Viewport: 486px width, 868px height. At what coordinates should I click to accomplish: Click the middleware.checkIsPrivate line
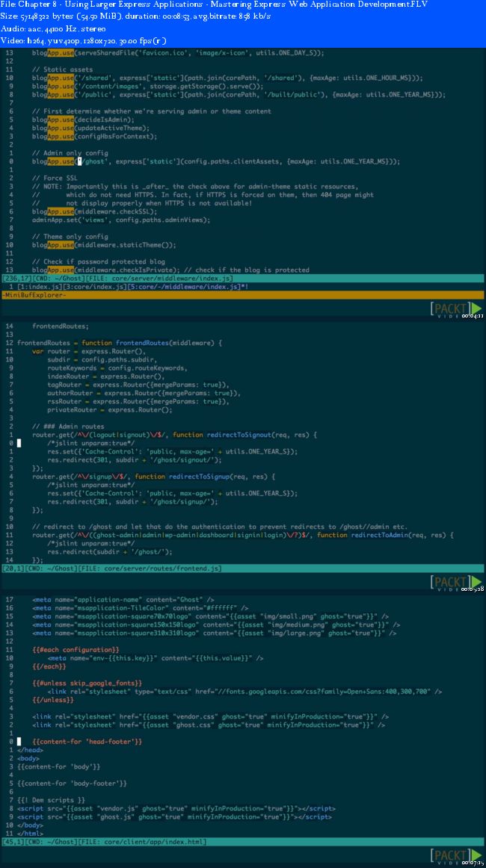pos(170,270)
